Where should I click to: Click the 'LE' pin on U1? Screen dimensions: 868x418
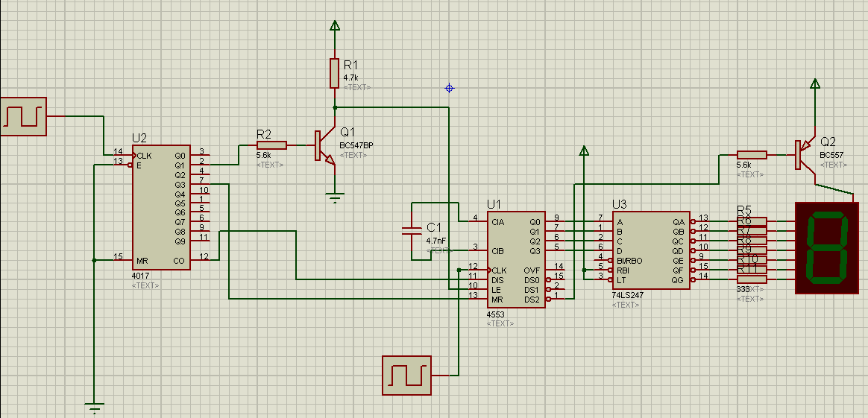(x=496, y=289)
